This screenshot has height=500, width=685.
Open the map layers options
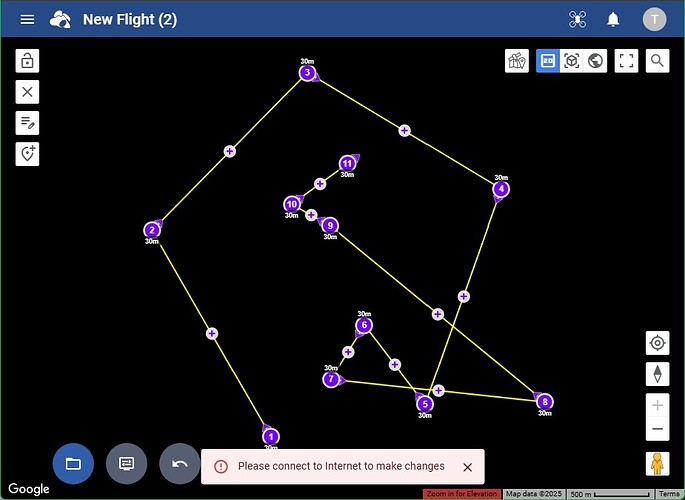517,61
